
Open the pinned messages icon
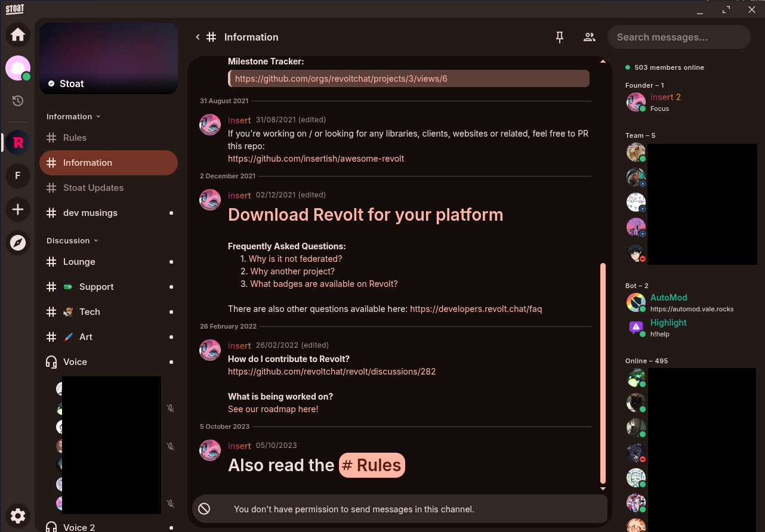click(x=560, y=37)
